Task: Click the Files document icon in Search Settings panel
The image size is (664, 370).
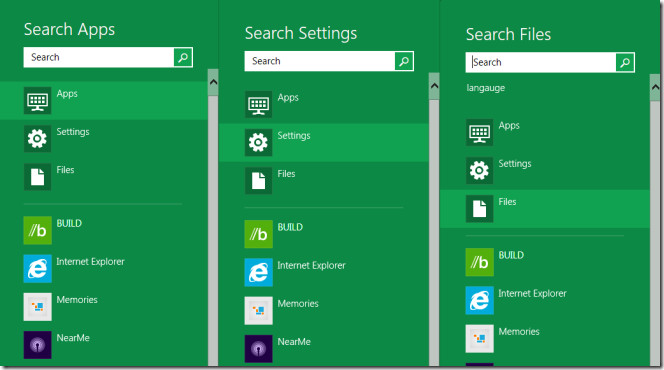Action: point(258,180)
